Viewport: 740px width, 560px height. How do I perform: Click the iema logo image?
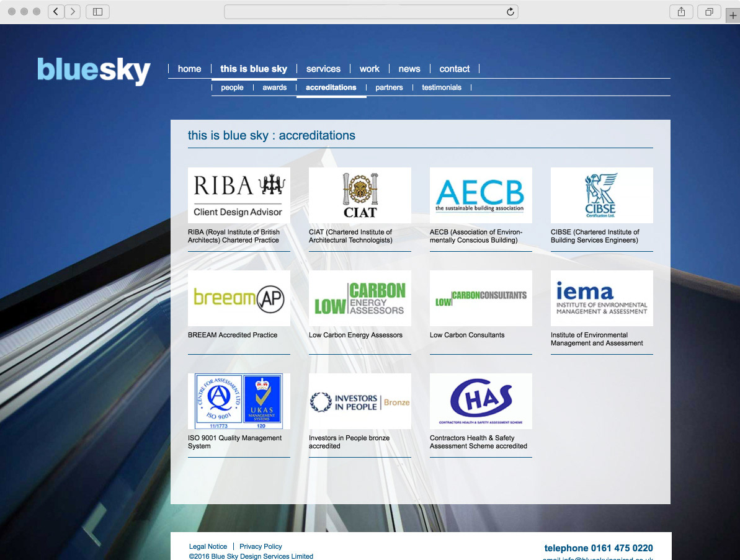602,298
